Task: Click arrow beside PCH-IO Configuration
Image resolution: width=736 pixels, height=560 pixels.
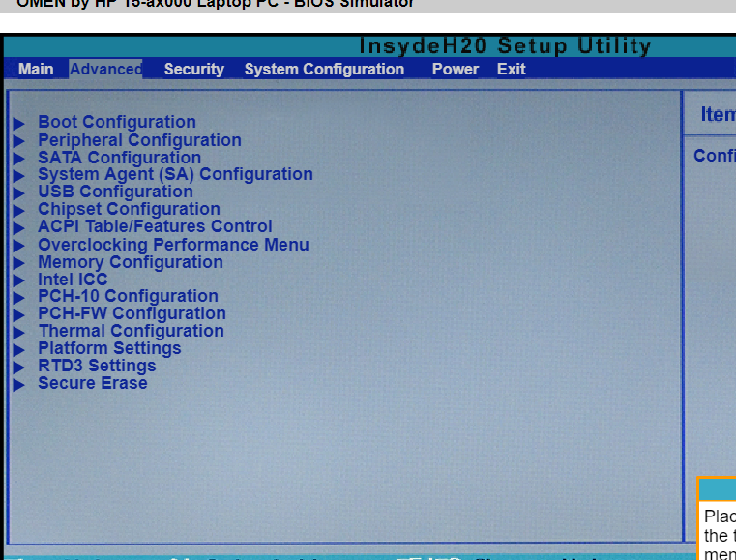Action: (18, 298)
